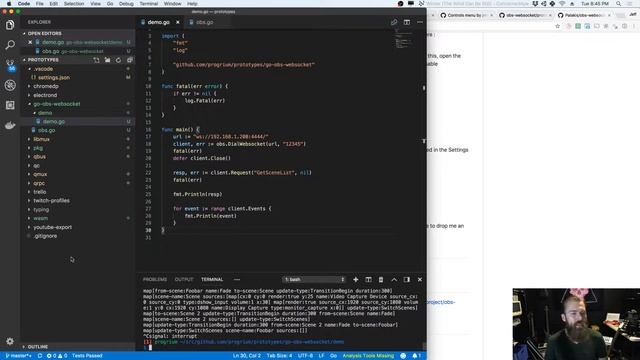The width and height of the screenshot is (640, 360).
Task: Kill terminal with trash icon
Action: tap(381, 280)
